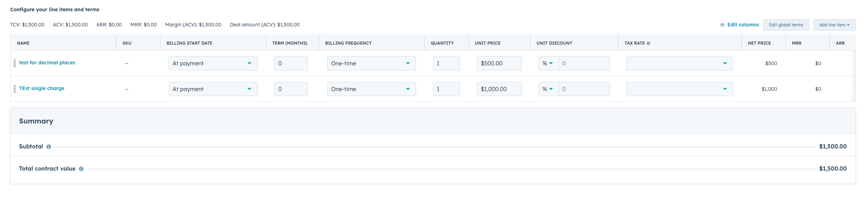Click the unit discount value field for $1,000.00 row
868x223 pixels.
[x=584, y=89]
